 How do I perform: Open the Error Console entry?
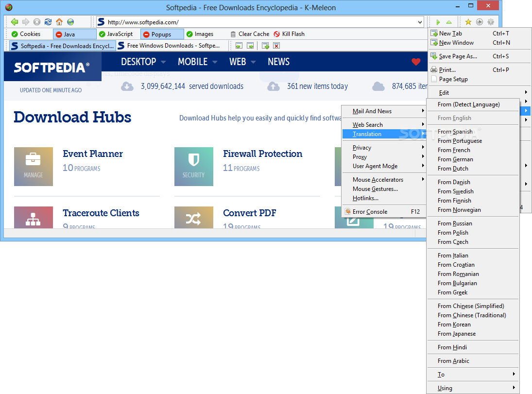coord(384,211)
